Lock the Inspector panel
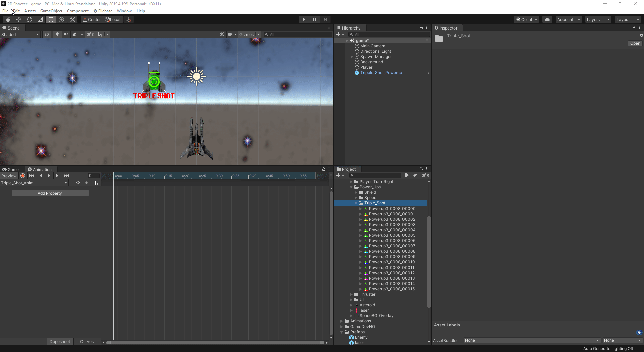The width and height of the screenshot is (644, 352). [634, 28]
